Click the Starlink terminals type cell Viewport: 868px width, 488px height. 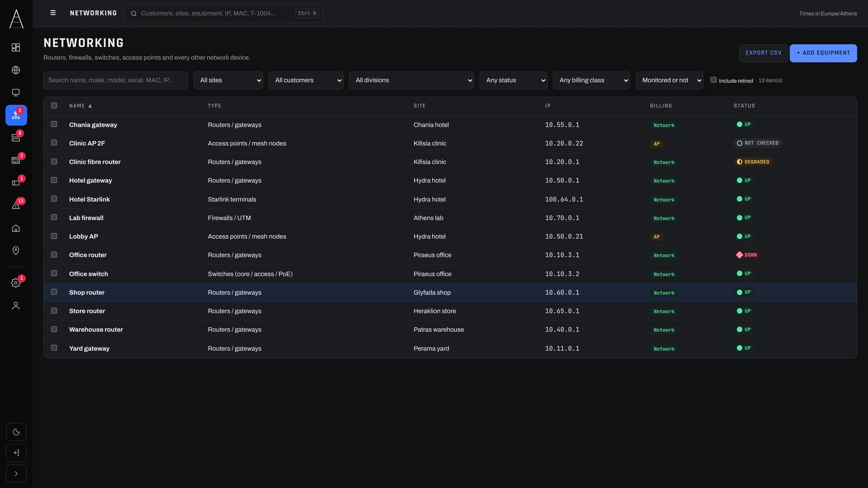(232, 200)
